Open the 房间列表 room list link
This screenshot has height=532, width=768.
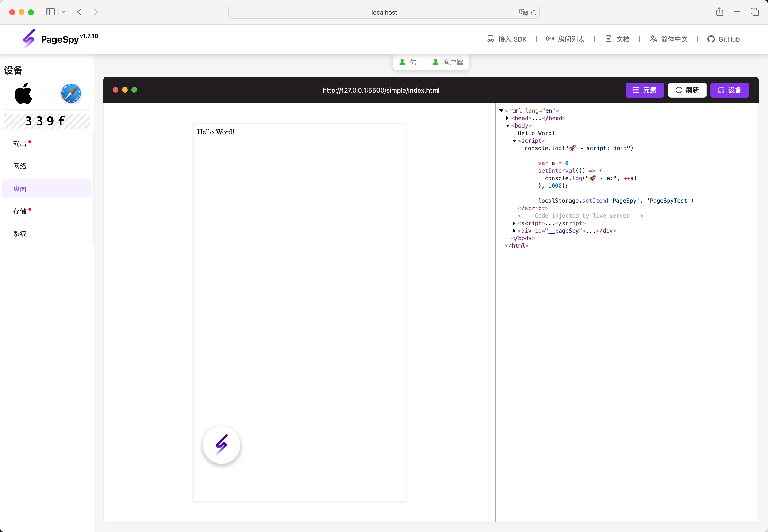[565, 39]
